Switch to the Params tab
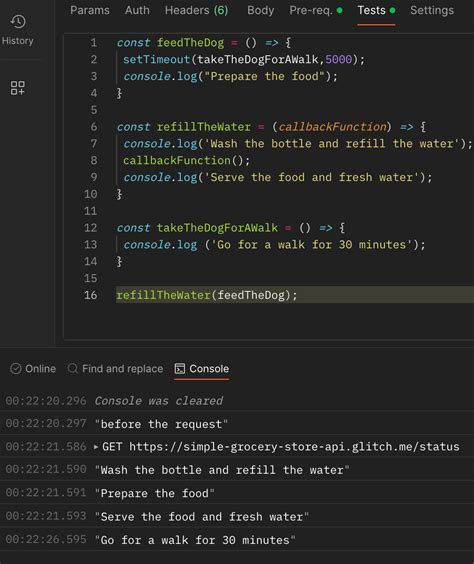Screen dimensions: 474x564 [x=90, y=10]
